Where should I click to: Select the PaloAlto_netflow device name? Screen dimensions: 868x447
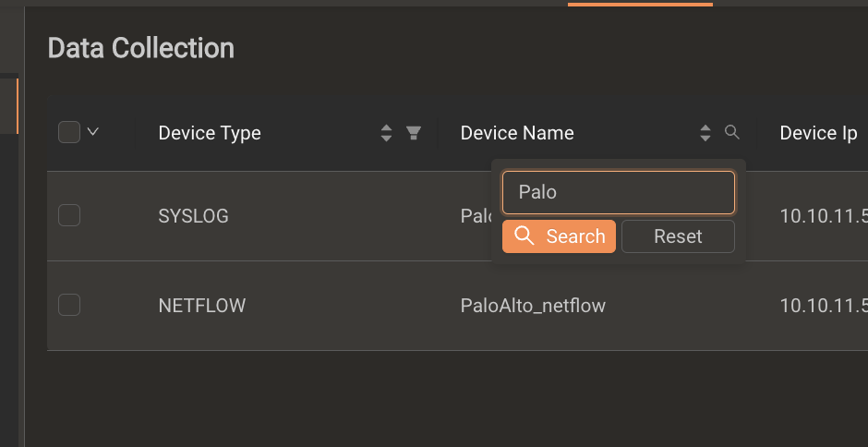coord(533,305)
